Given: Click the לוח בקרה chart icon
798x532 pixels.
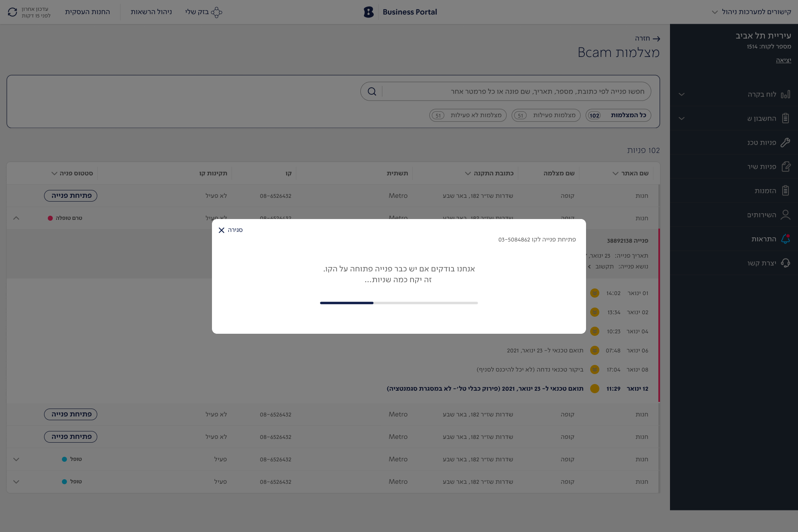Looking at the screenshot, I should (x=785, y=94).
